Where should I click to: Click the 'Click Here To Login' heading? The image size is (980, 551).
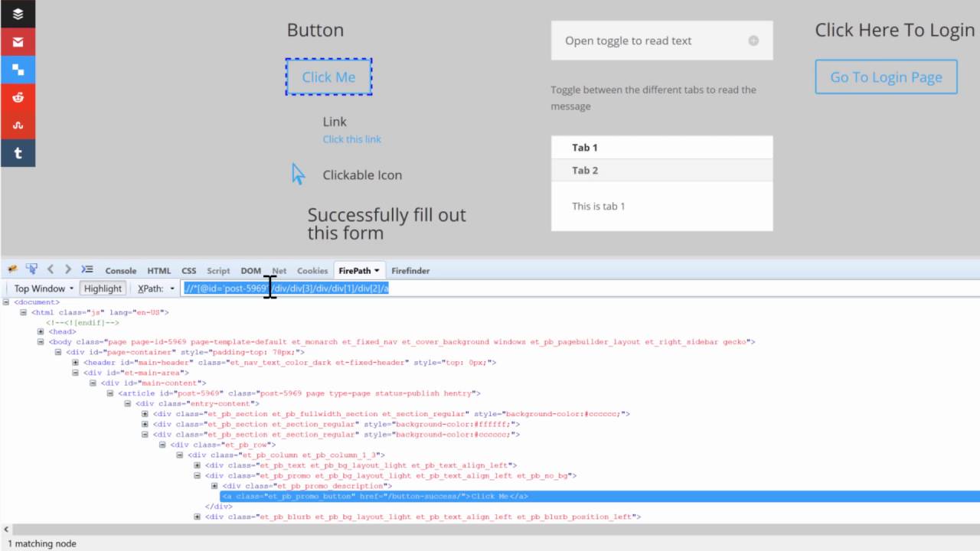click(x=894, y=30)
